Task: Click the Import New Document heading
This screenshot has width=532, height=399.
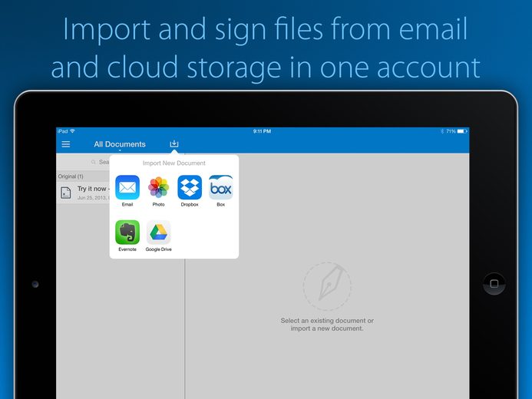Action: click(174, 163)
